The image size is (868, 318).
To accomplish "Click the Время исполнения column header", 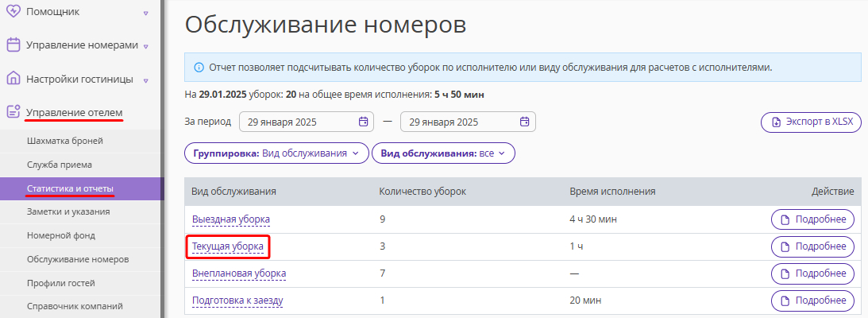I will pyautogui.click(x=613, y=191).
